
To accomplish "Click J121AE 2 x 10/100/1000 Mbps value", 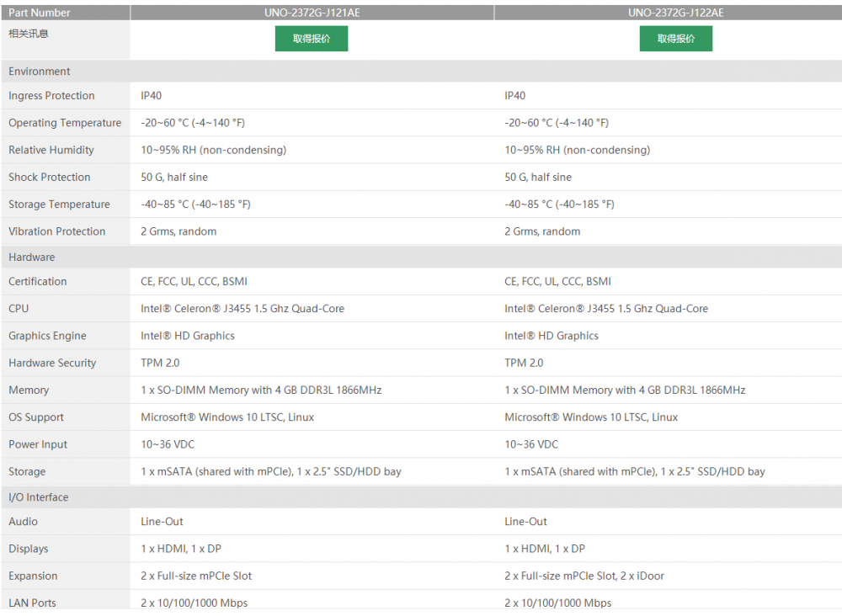I will (194, 603).
